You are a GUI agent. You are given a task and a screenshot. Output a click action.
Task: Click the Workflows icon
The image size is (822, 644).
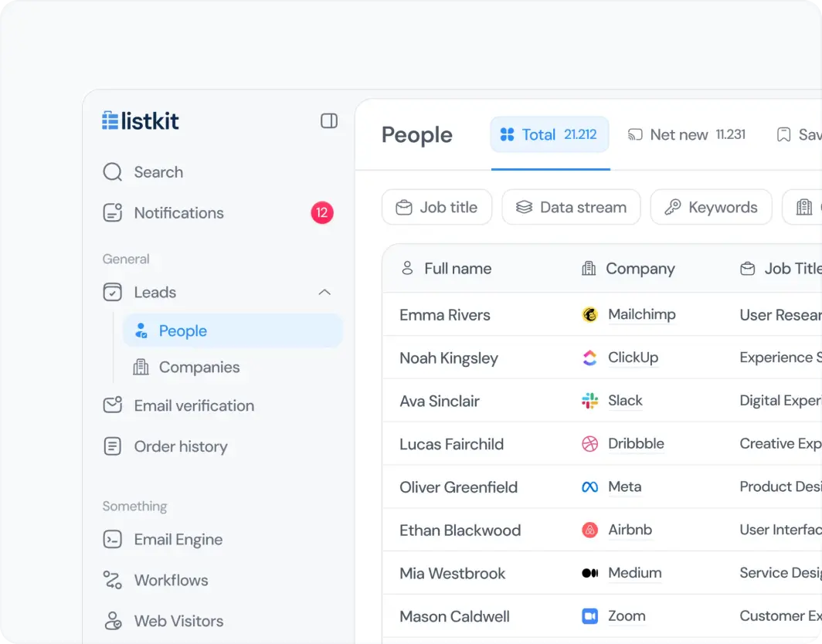(112, 580)
